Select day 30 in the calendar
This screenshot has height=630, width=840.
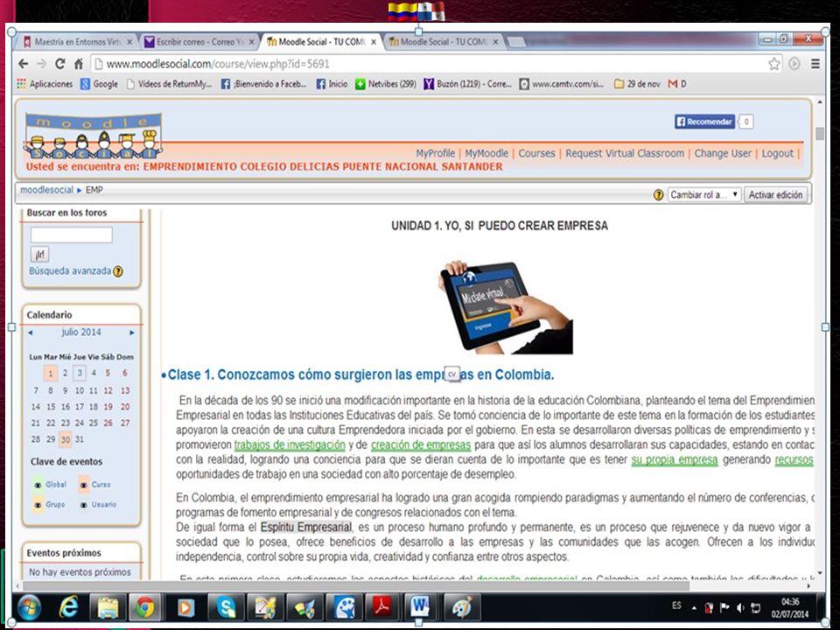[x=65, y=439]
